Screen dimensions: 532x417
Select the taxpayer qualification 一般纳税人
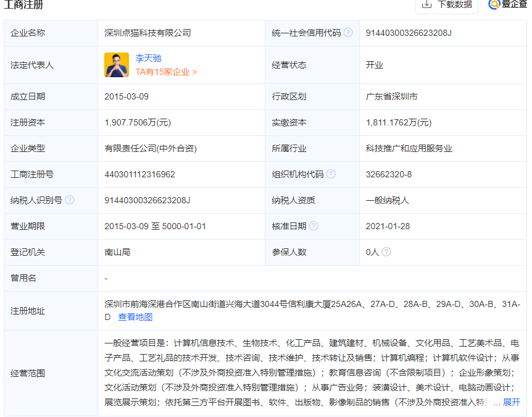pyautogui.click(x=388, y=200)
